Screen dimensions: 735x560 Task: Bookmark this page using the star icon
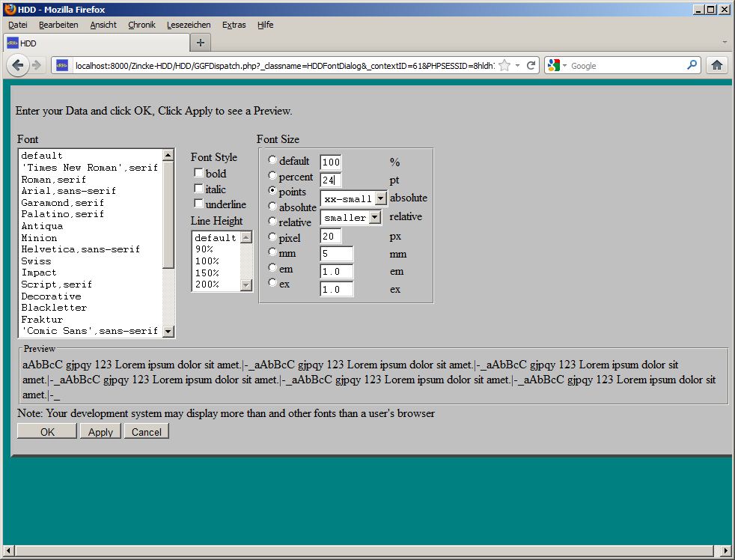coord(505,65)
